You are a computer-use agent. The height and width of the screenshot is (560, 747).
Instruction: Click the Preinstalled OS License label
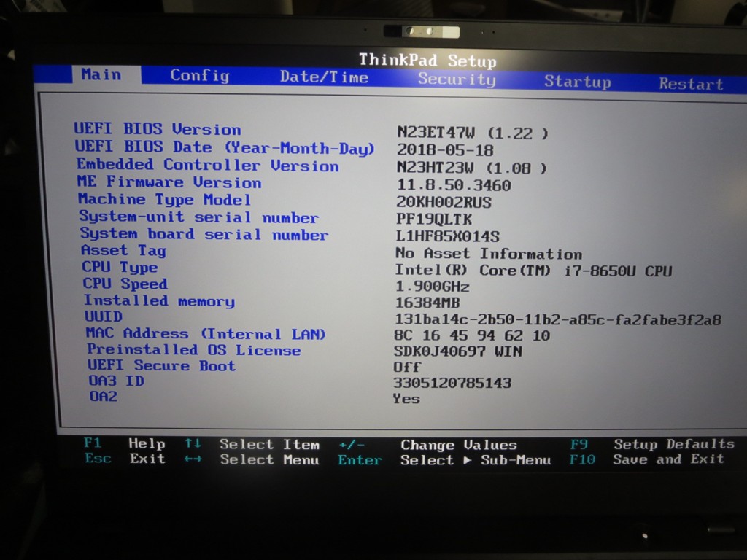[x=193, y=349]
